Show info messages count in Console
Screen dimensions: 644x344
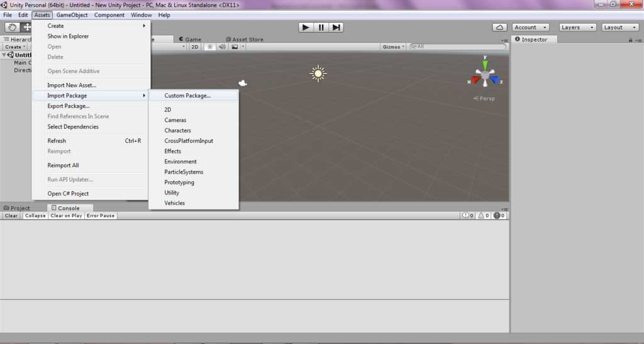coord(468,216)
